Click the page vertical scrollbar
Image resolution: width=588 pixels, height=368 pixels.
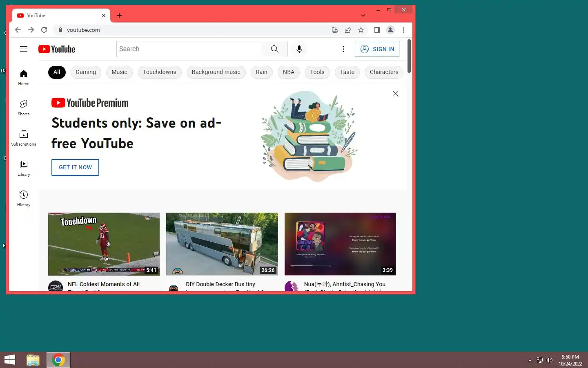coord(409,56)
